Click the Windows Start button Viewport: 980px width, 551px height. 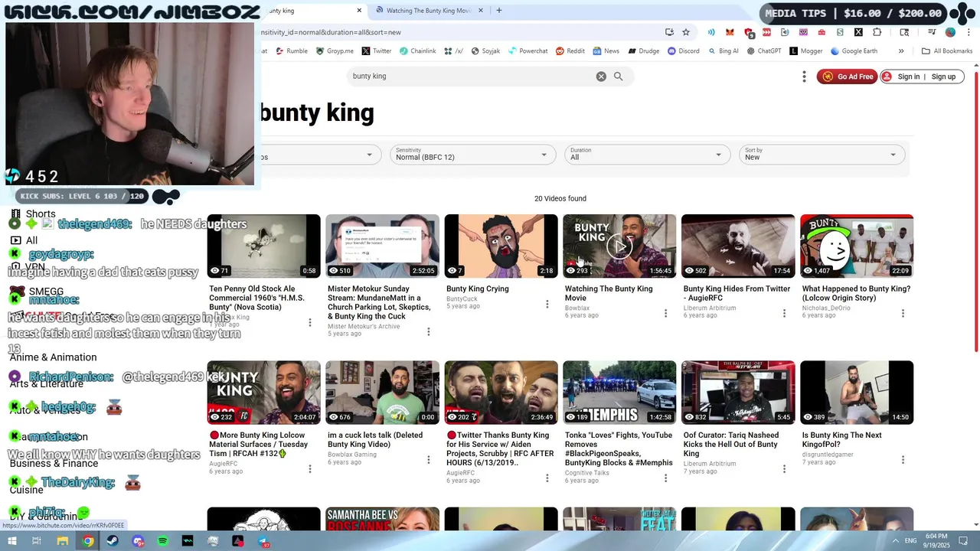(x=12, y=541)
